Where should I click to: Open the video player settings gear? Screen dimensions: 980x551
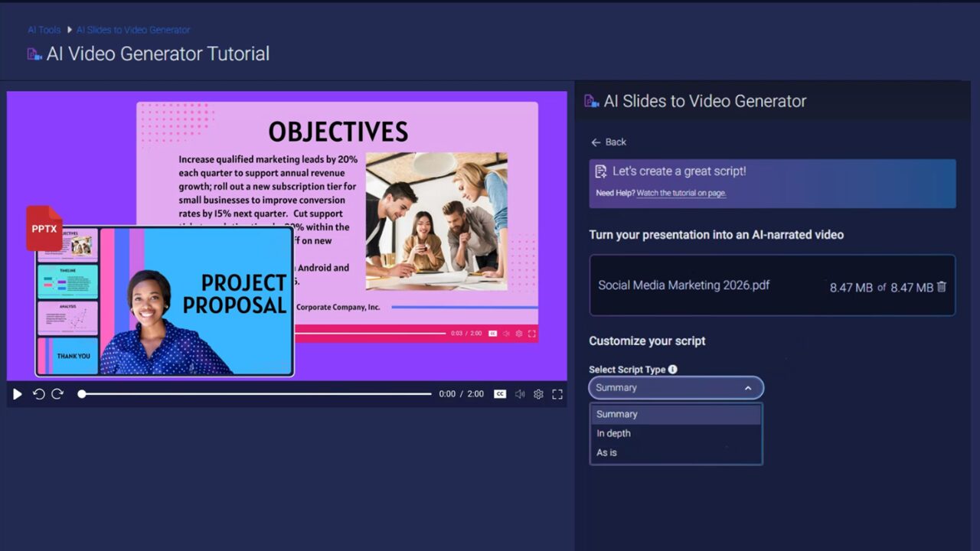pyautogui.click(x=538, y=393)
